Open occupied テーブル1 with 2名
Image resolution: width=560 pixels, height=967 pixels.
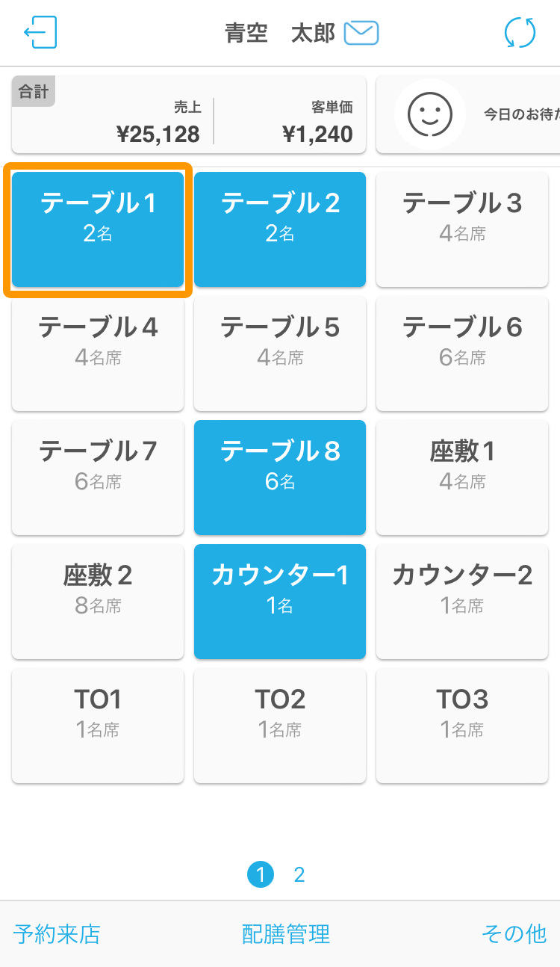click(98, 229)
